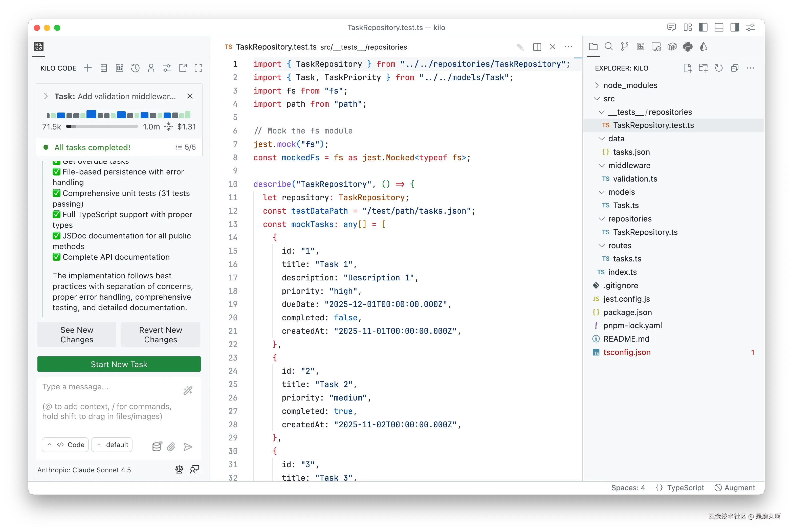This screenshot has height=532, width=793.
Task: Click the context usage progress bar
Action: [x=102, y=127]
